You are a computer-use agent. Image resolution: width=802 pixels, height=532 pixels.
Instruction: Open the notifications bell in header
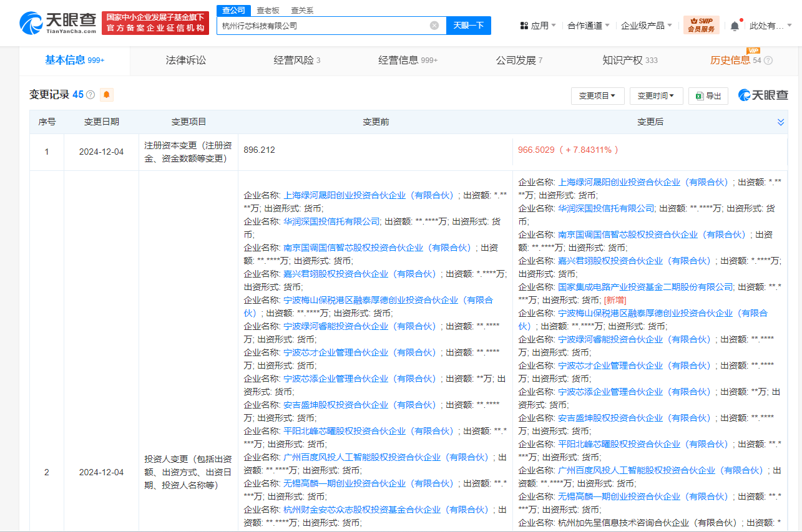coord(735,26)
